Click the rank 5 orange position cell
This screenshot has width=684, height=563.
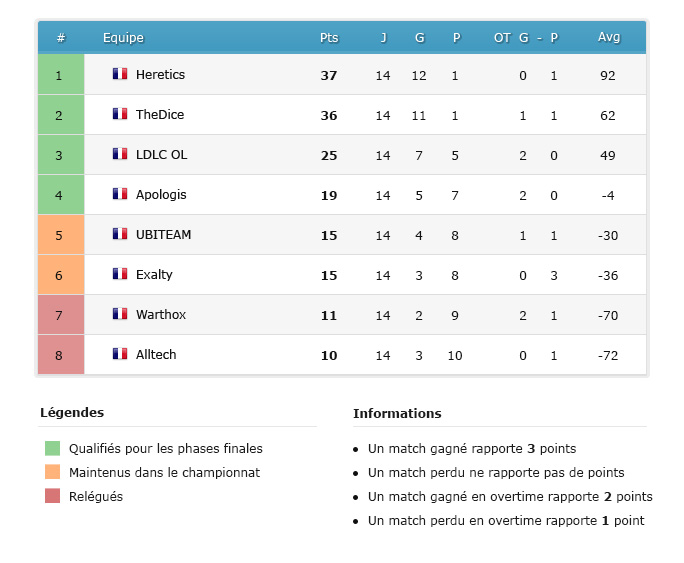(59, 235)
